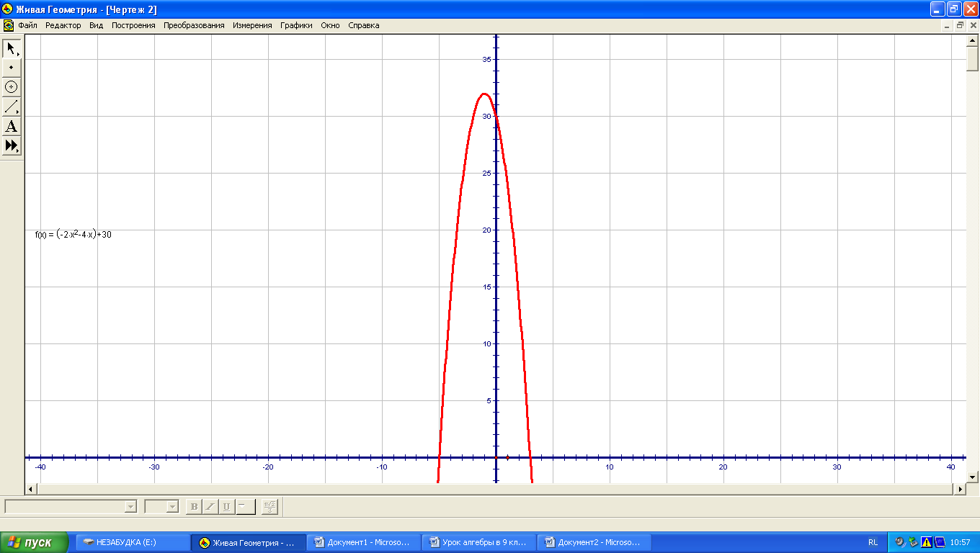980x553 pixels.
Task: Open the Редактор menu
Action: [63, 25]
